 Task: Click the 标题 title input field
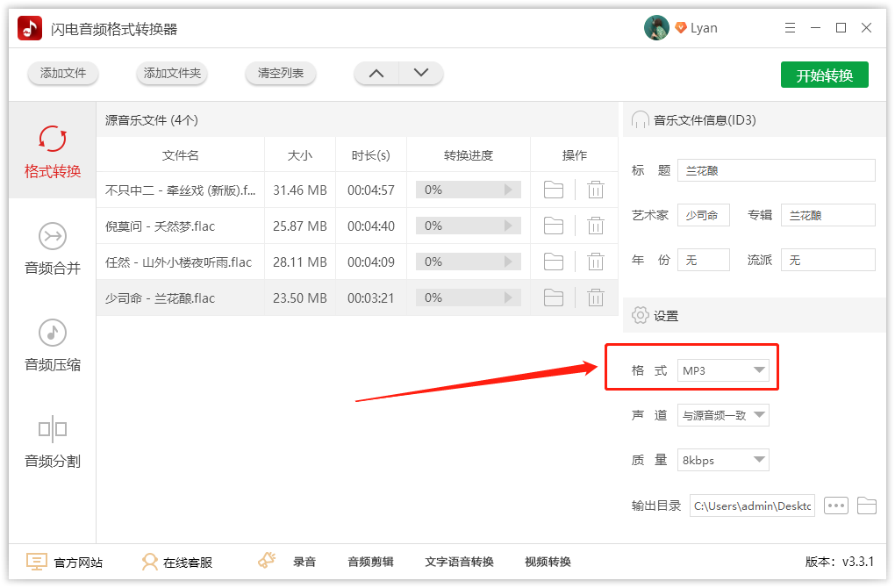click(x=776, y=170)
